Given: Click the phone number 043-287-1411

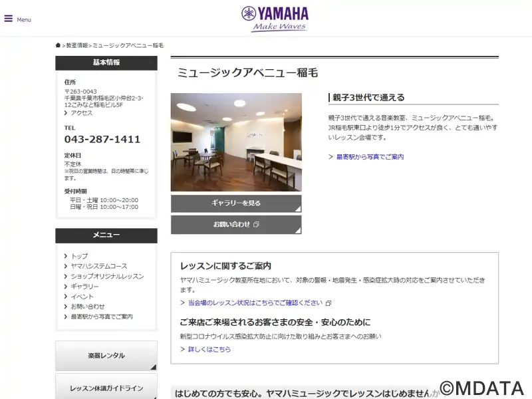Looking at the screenshot, I should [x=102, y=139].
